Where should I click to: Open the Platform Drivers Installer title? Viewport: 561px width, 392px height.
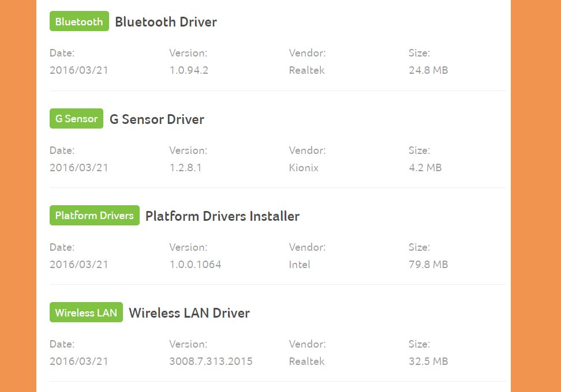[x=222, y=216]
